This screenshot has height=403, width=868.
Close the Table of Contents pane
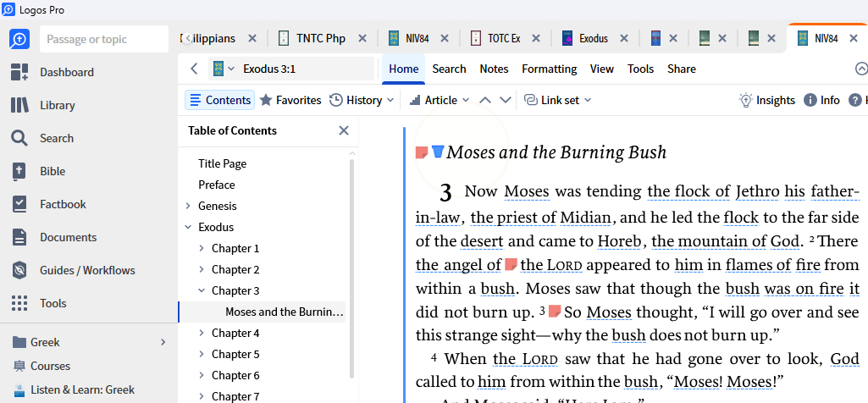click(x=344, y=130)
